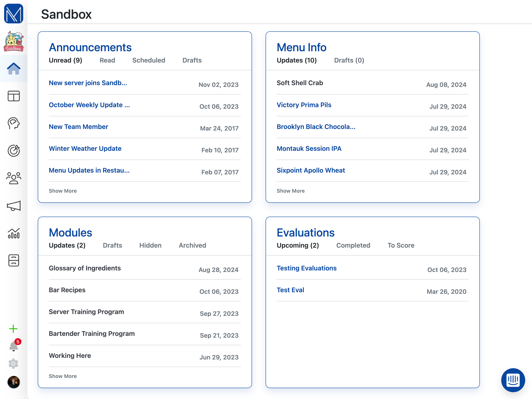Open the Victory Prima Pils link
Viewport: 532px width, 399px height.
point(304,105)
